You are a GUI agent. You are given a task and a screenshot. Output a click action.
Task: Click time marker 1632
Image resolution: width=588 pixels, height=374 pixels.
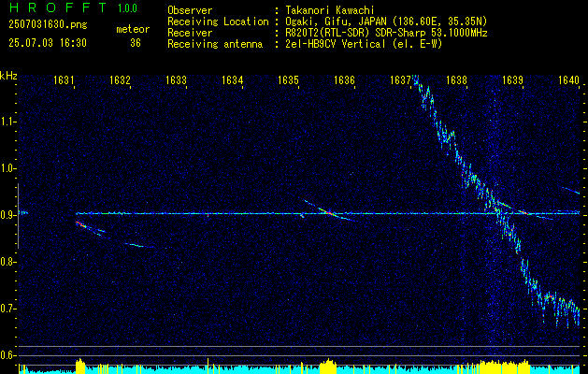tap(120, 79)
